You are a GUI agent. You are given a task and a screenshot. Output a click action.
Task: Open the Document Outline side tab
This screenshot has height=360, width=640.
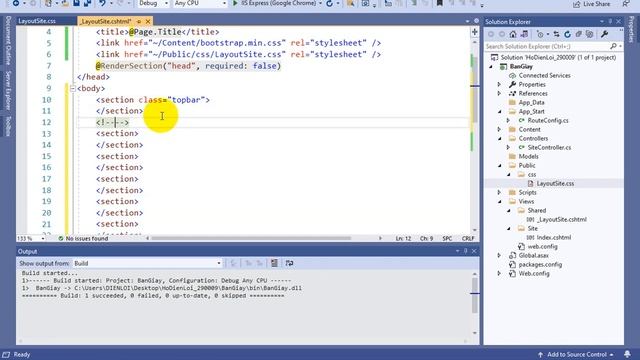click(x=8, y=41)
